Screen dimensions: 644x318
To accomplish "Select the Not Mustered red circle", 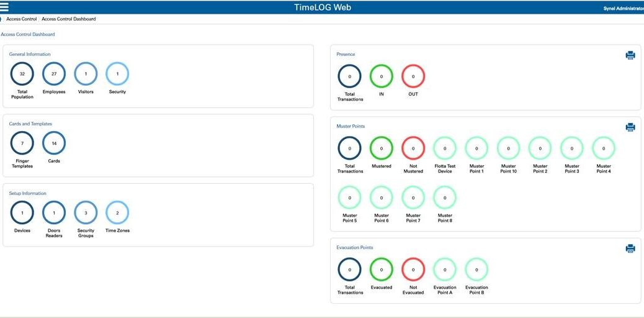I will point(413,148).
